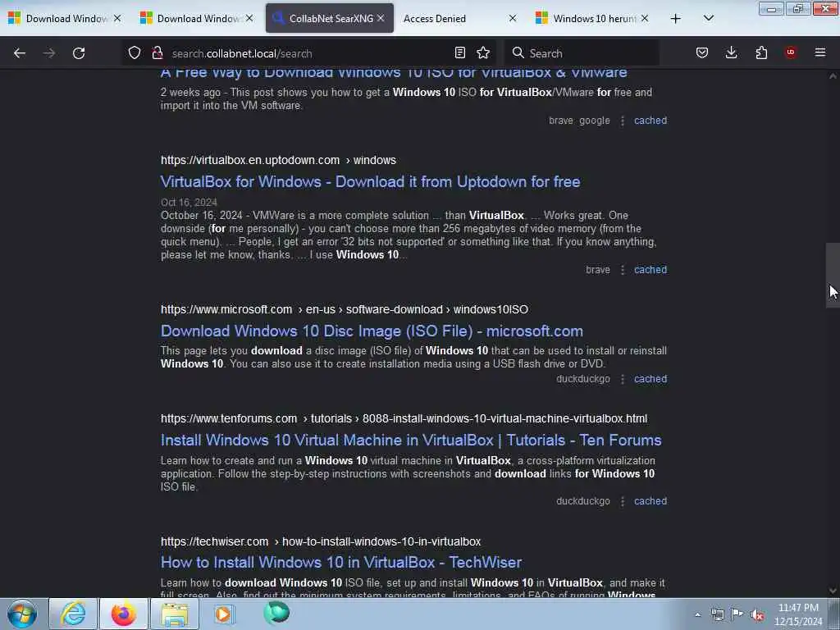Bookmark this page with star icon
This screenshot has height=630, width=840.
tap(483, 52)
